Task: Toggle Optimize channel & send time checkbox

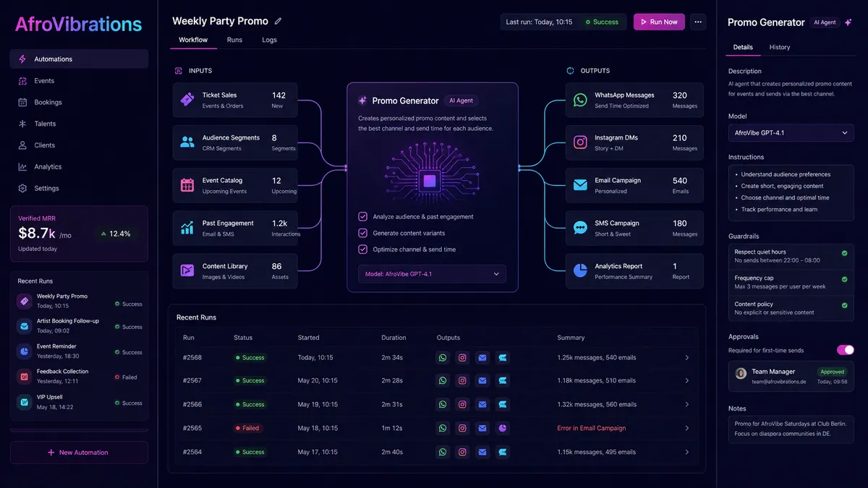Action: coord(363,249)
